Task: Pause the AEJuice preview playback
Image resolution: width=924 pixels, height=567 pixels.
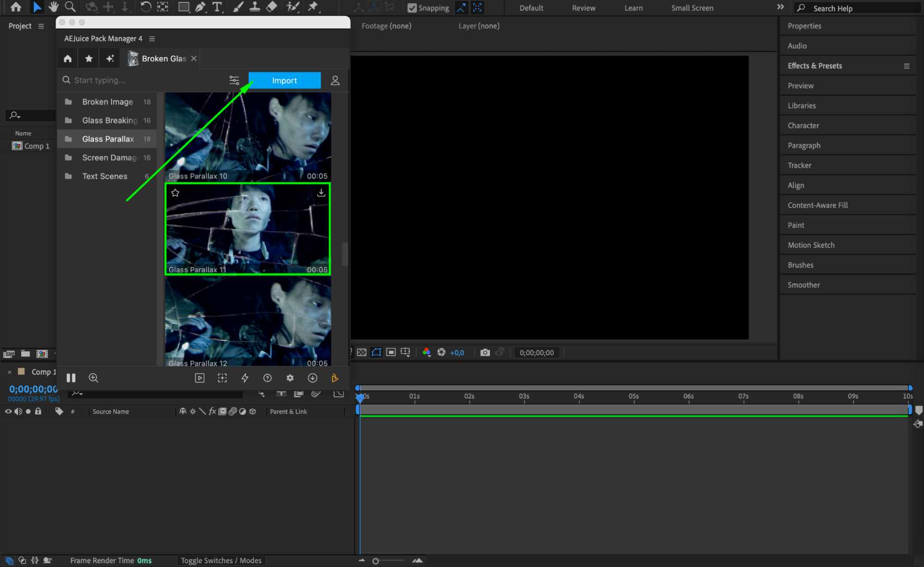Action: pos(71,378)
